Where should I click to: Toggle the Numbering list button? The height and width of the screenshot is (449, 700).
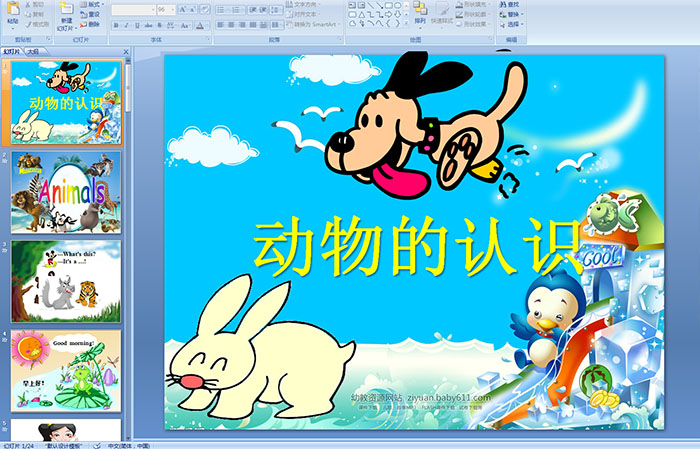tap(237, 10)
